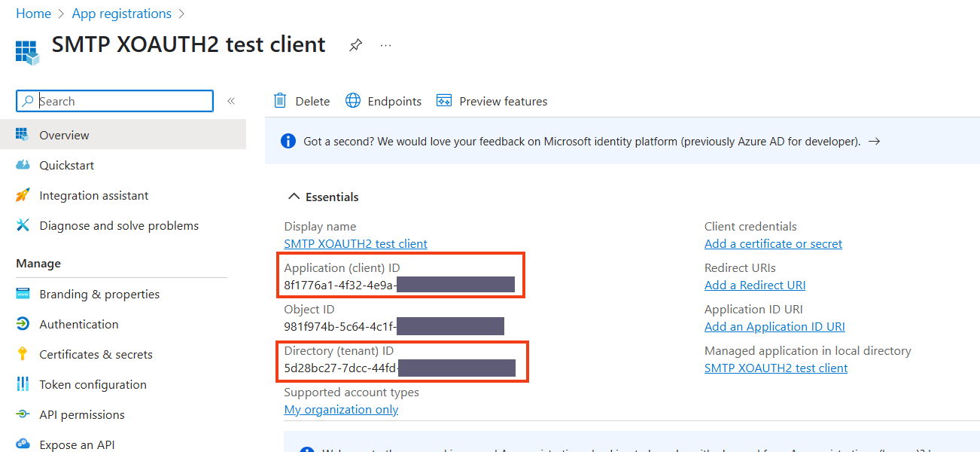The width and height of the screenshot is (980, 452).
Task: Open Certificates & secrets
Action: [x=123, y=354]
